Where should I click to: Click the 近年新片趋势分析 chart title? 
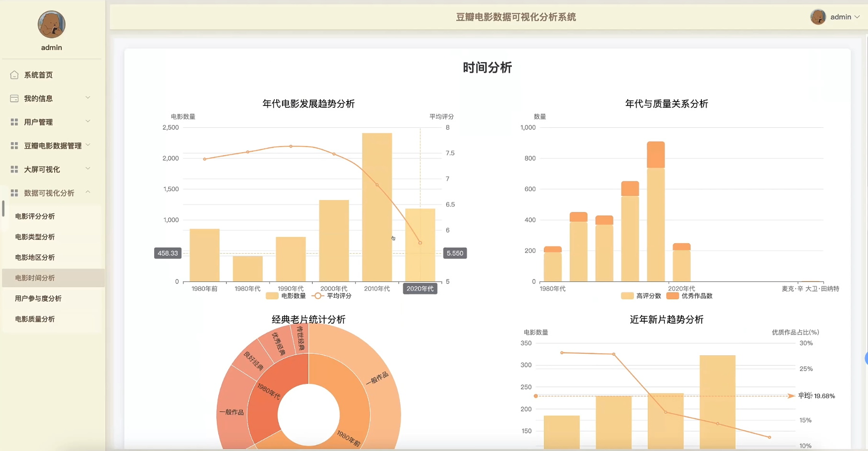(x=666, y=319)
